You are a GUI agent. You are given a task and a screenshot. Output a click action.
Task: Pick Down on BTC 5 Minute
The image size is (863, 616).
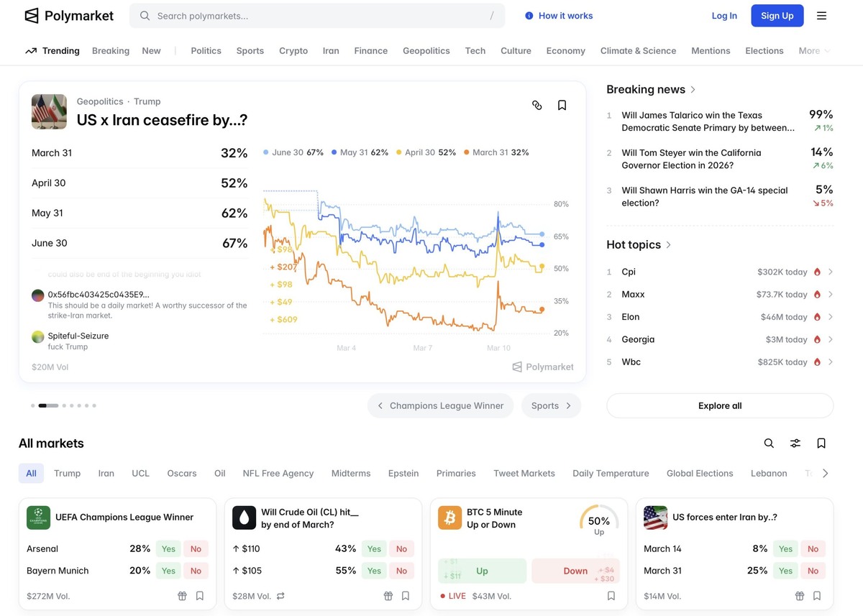point(575,571)
